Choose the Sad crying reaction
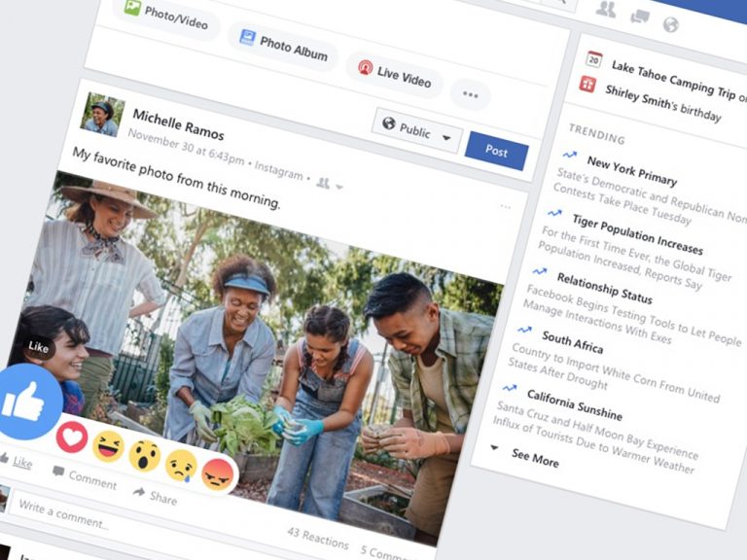The image size is (747, 560). (x=182, y=466)
